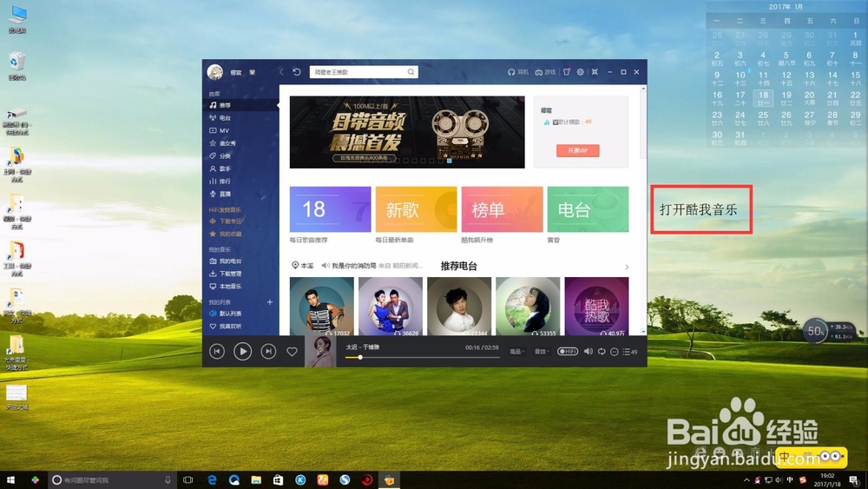
Task: Play the radio station with 36626 listeners
Action: 391,307
